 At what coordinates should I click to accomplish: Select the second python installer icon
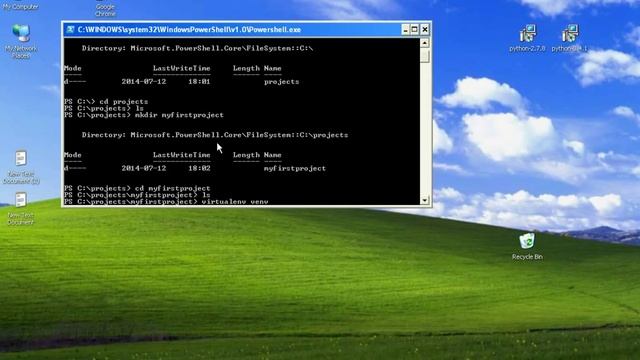(x=569, y=38)
